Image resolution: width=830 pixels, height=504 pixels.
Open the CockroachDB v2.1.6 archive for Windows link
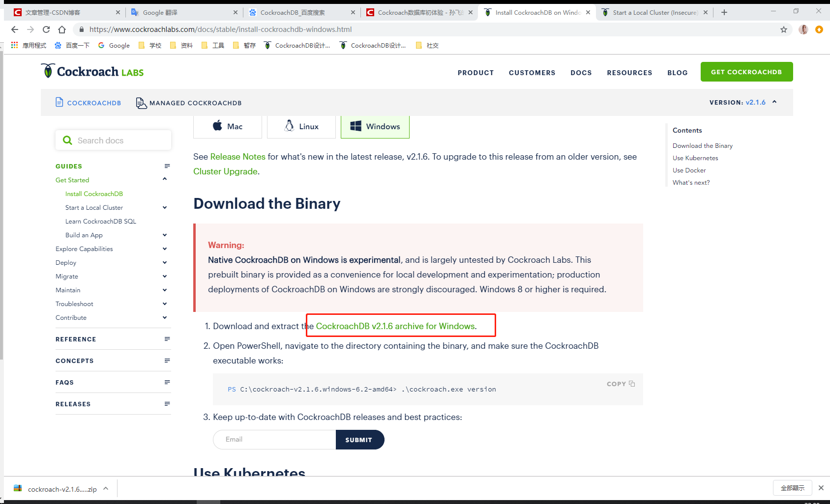[x=395, y=326]
